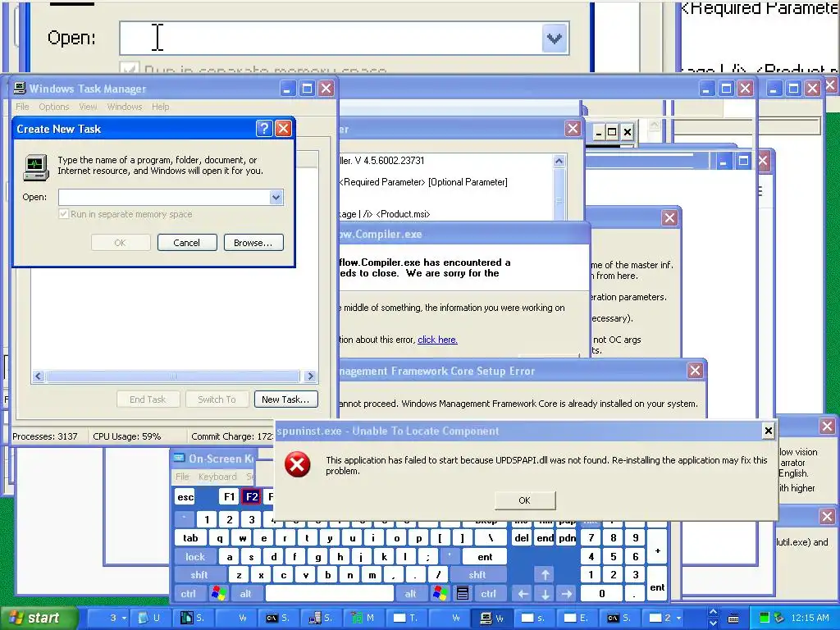Click the red error icon in the spuninst.exe dialog

point(297,464)
